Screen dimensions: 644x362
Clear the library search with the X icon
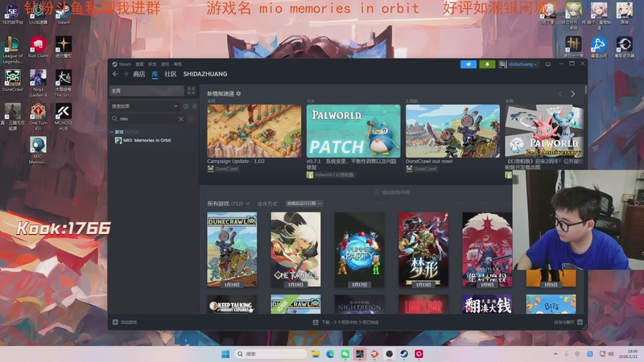(181, 118)
